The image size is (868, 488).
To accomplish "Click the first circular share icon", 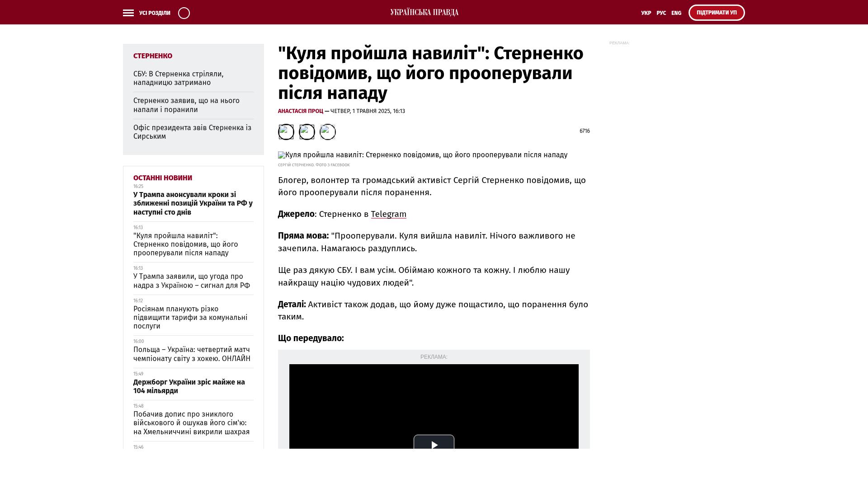I will pyautogui.click(x=286, y=132).
